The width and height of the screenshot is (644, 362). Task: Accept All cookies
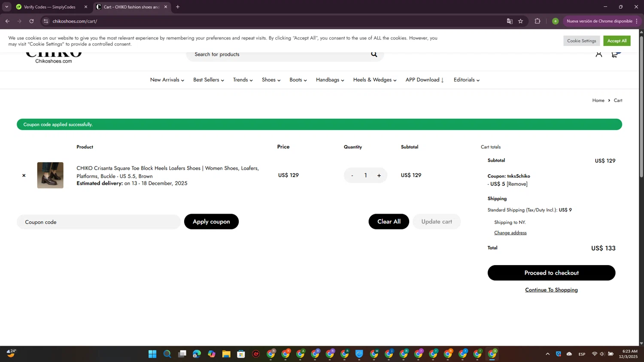coord(617,41)
